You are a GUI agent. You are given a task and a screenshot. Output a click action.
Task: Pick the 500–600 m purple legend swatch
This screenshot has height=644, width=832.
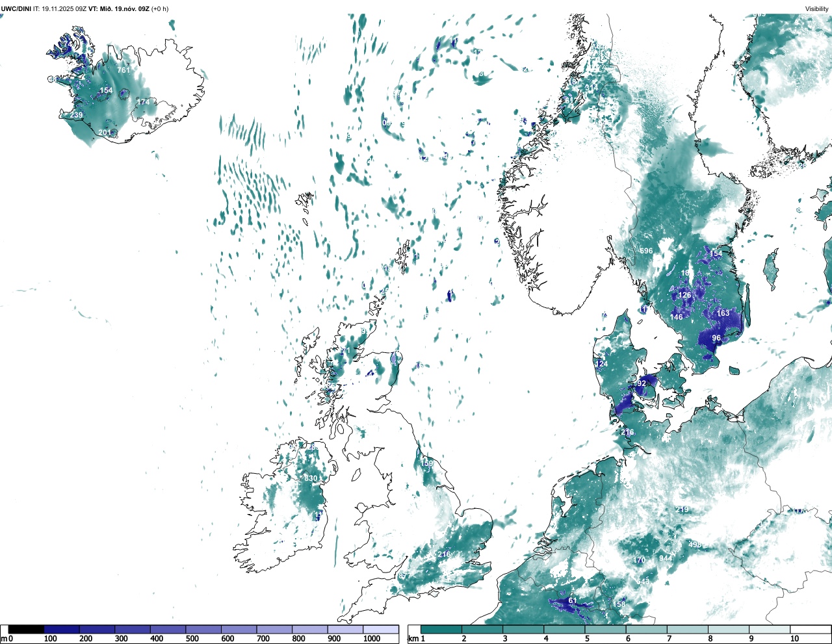[x=203, y=629]
